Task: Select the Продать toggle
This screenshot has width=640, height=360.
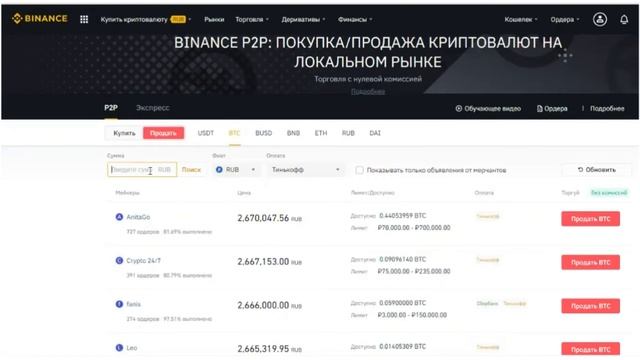Action: pyautogui.click(x=163, y=133)
